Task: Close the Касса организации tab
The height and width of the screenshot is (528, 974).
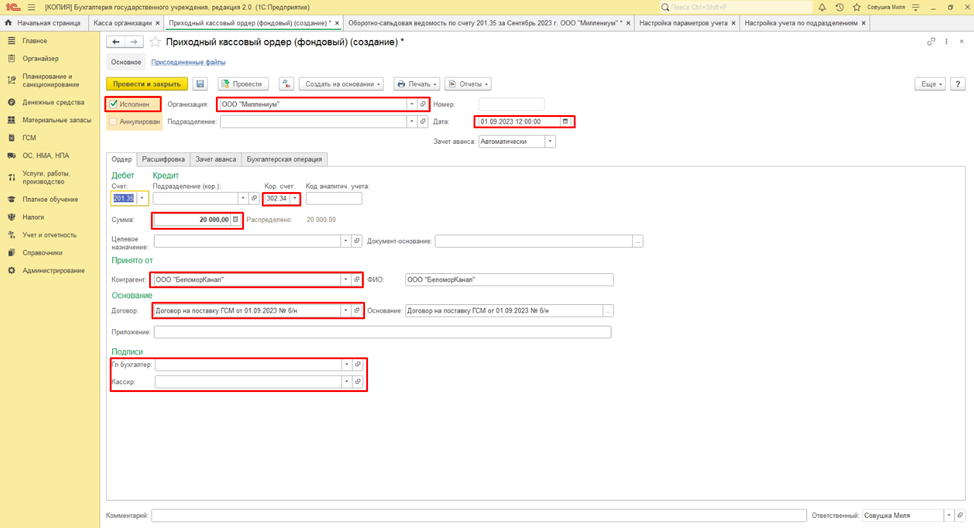Action: (157, 23)
